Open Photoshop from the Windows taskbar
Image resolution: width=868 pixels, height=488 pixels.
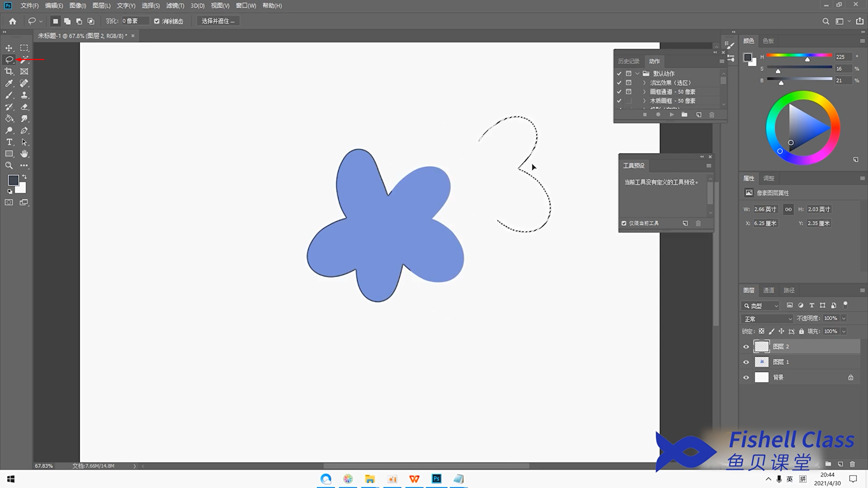coord(436,479)
